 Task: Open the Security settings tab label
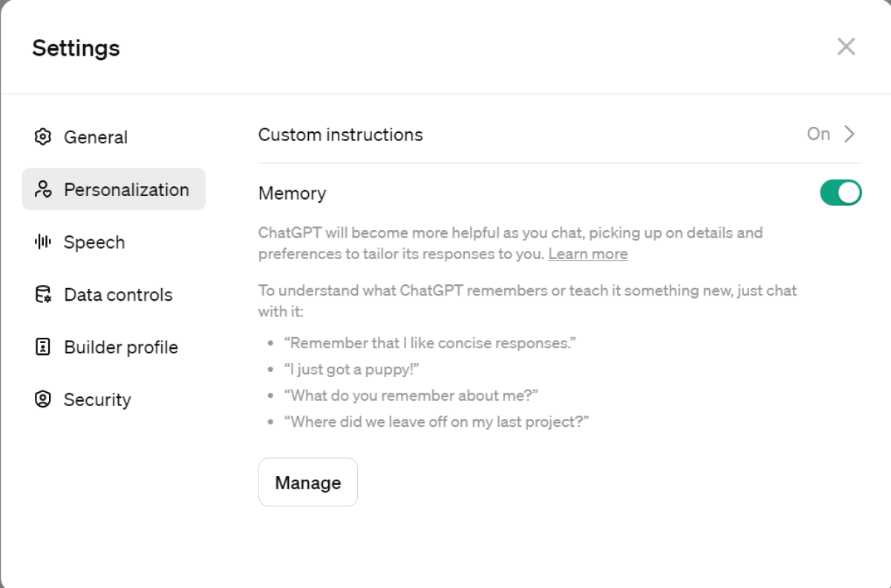pyautogui.click(x=97, y=399)
